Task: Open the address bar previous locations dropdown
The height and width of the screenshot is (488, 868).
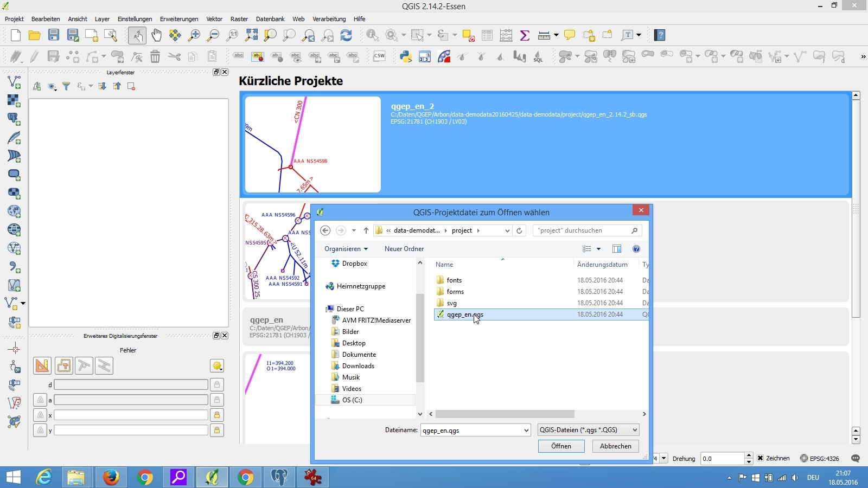Action: (507, 230)
